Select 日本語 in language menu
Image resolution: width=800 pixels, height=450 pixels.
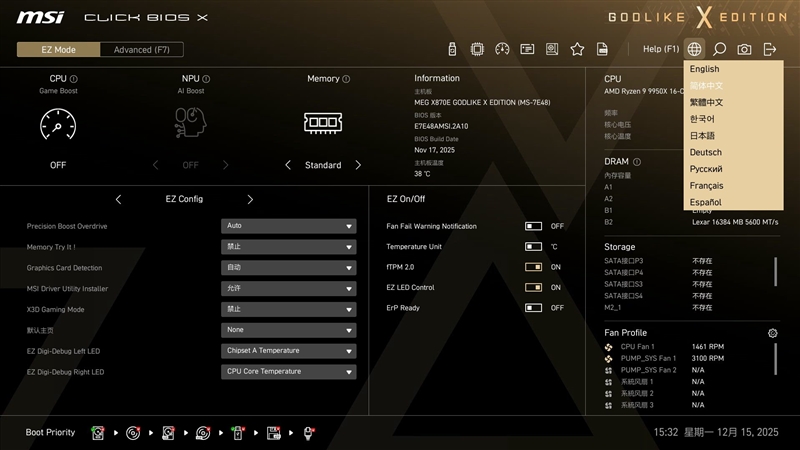(733, 136)
